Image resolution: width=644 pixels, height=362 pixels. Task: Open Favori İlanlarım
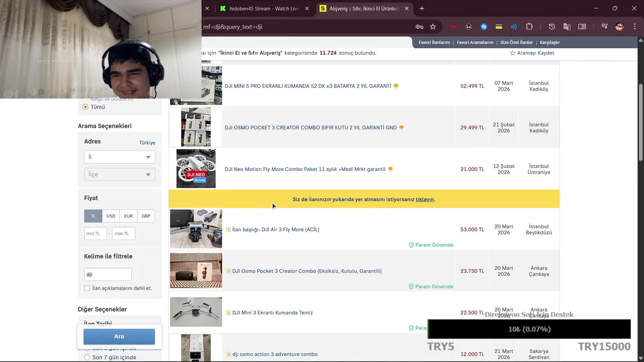434,43
